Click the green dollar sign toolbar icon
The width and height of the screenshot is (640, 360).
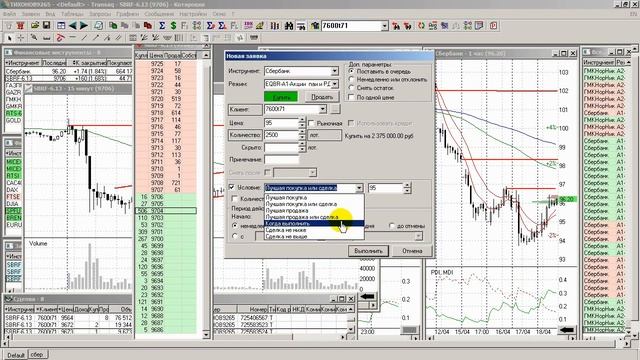(x=173, y=25)
